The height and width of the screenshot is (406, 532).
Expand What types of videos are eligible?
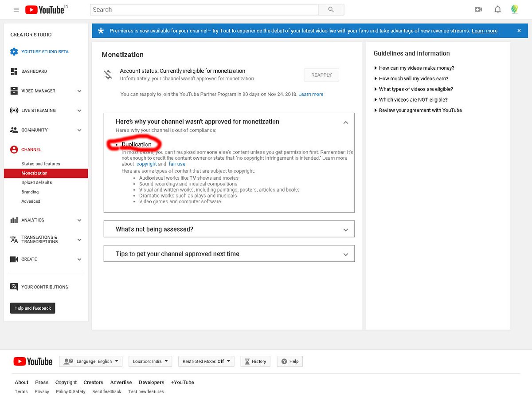414,89
